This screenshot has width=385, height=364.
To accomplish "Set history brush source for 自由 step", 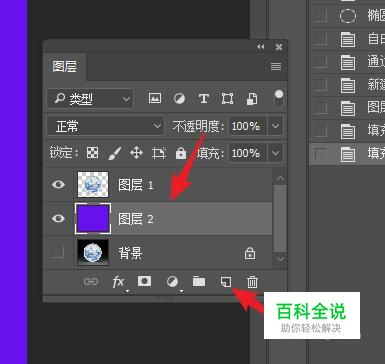I will pyautogui.click(x=320, y=39).
